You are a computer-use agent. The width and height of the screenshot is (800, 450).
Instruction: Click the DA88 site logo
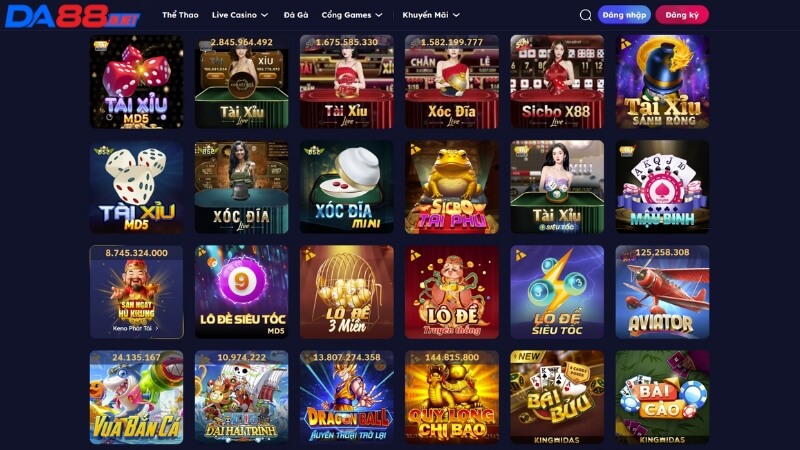(72, 16)
